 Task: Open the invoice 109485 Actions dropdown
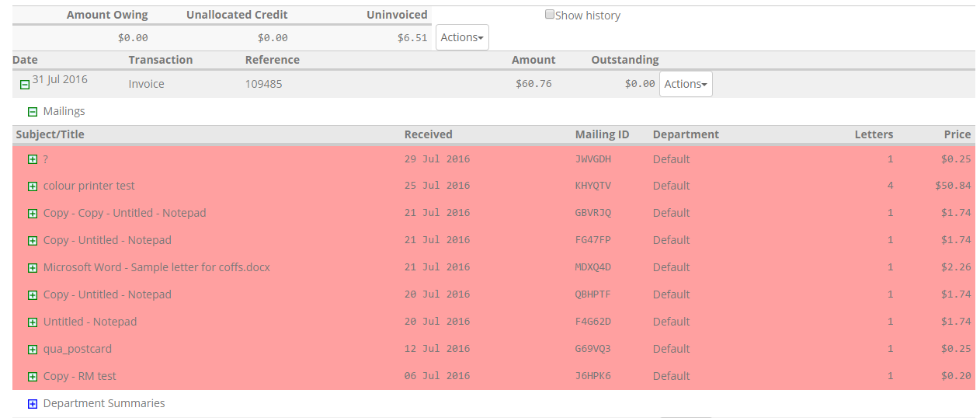[686, 84]
